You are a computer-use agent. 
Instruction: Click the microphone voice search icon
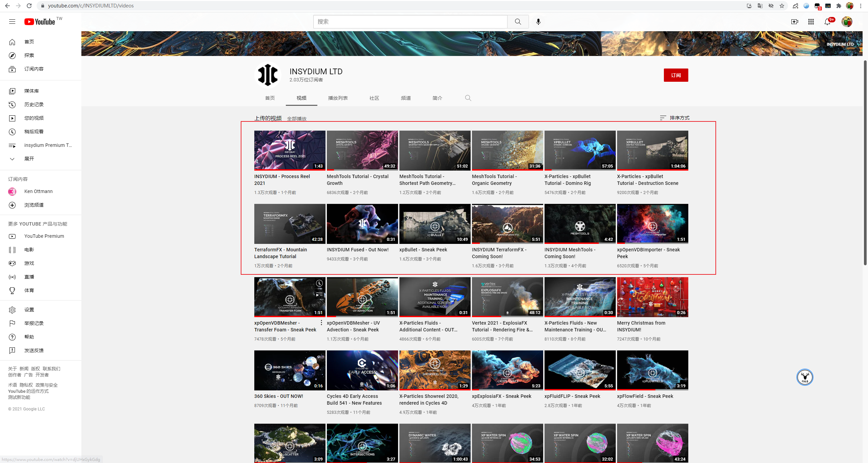click(538, 22)
